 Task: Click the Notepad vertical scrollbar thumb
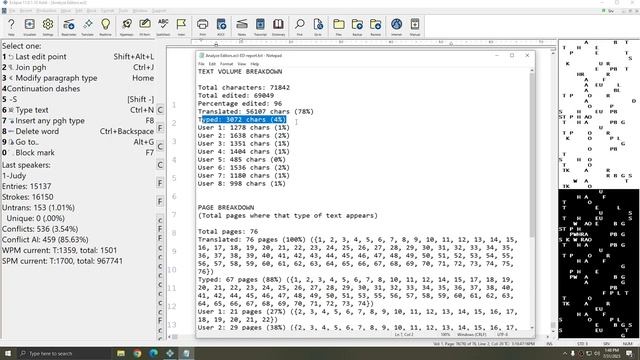531,155
